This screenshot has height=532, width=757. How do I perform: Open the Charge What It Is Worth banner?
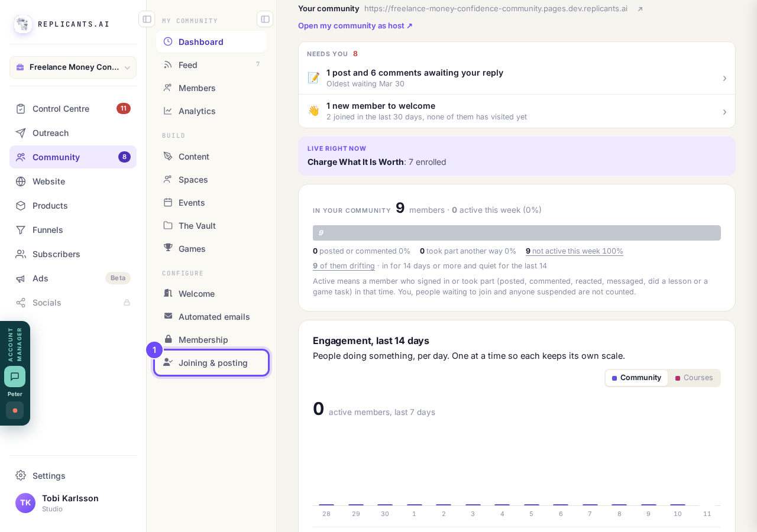(x=517, y=156)
